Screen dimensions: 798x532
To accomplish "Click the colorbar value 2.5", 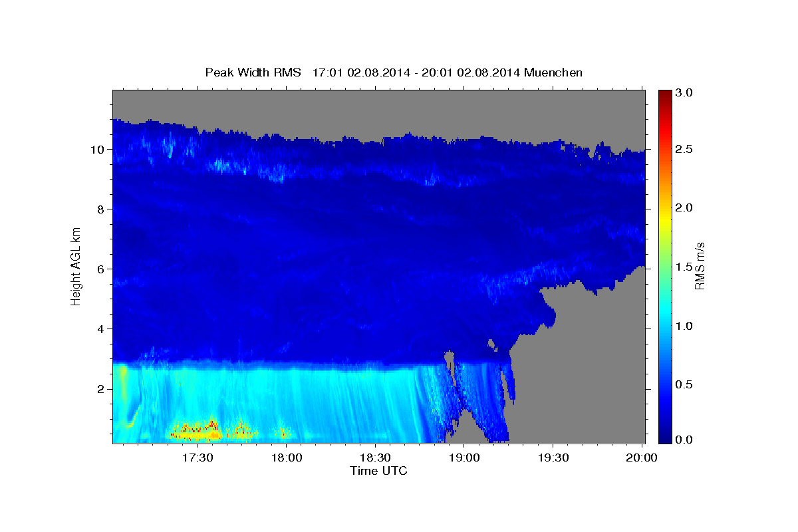I will point(684,150).
